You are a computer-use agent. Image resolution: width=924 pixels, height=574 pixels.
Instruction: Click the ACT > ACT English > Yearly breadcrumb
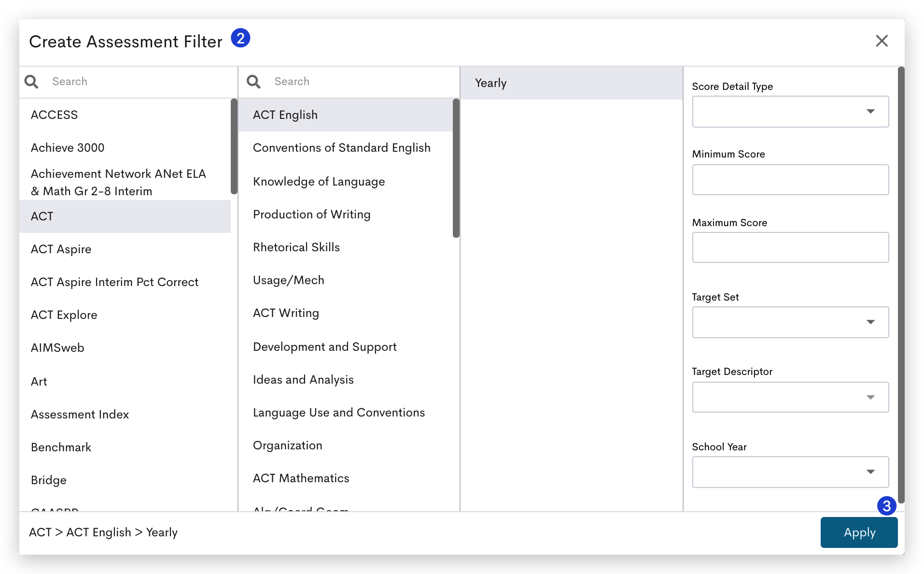tap(103, 532)
